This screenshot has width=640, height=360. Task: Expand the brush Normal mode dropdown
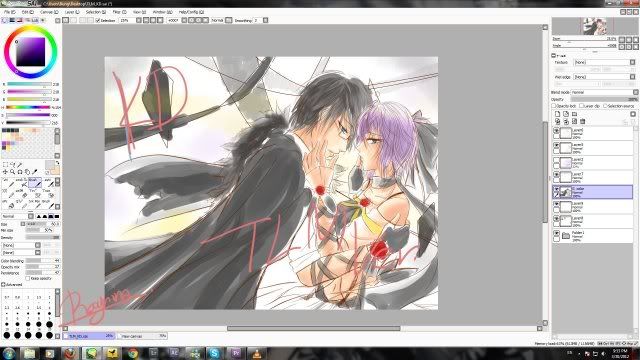18,216
